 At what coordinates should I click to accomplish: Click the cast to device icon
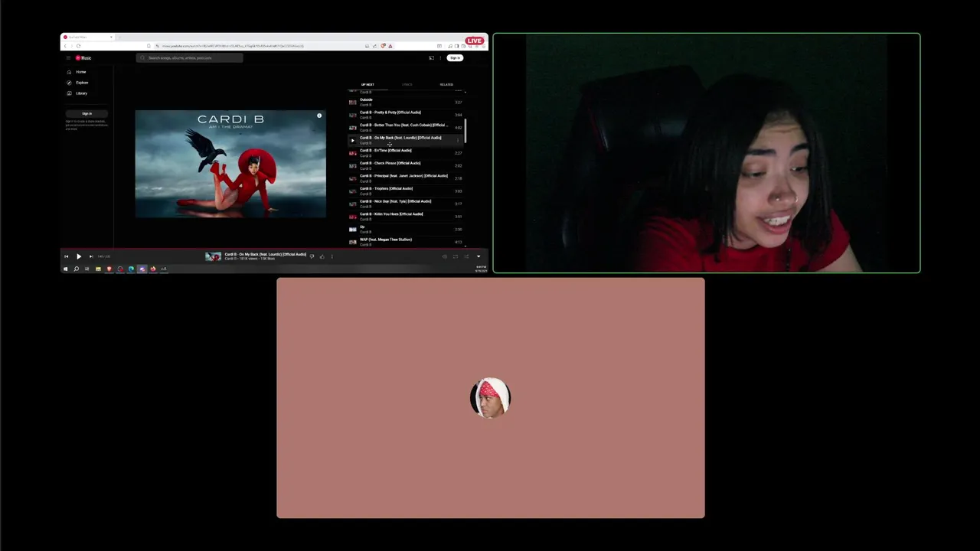pos(431,58)
